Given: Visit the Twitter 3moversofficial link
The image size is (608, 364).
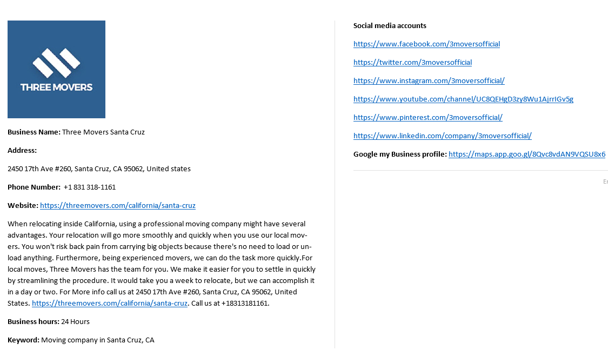Looking at the screenshot, I should [412, 62].
